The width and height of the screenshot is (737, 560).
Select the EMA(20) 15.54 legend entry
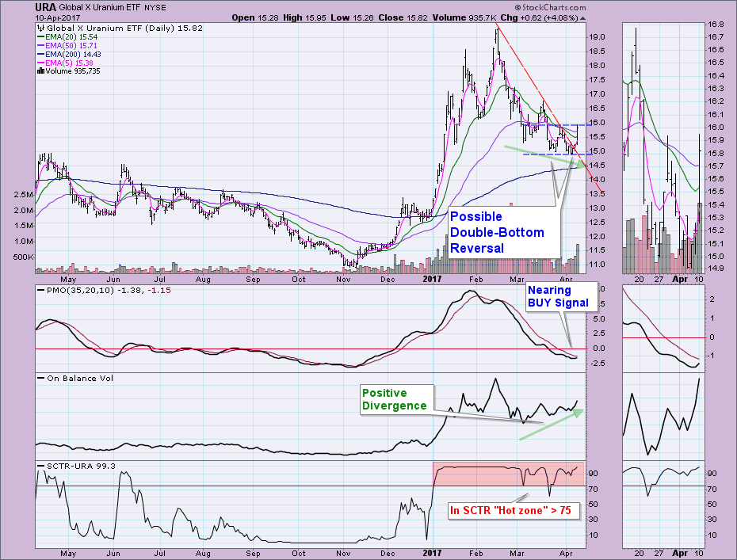coord(67,36)
